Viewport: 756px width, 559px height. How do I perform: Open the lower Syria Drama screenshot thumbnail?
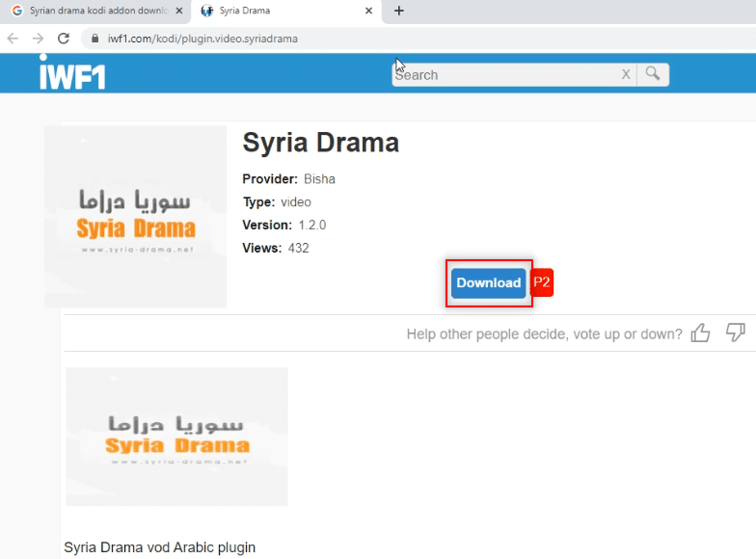pos(176,437)
